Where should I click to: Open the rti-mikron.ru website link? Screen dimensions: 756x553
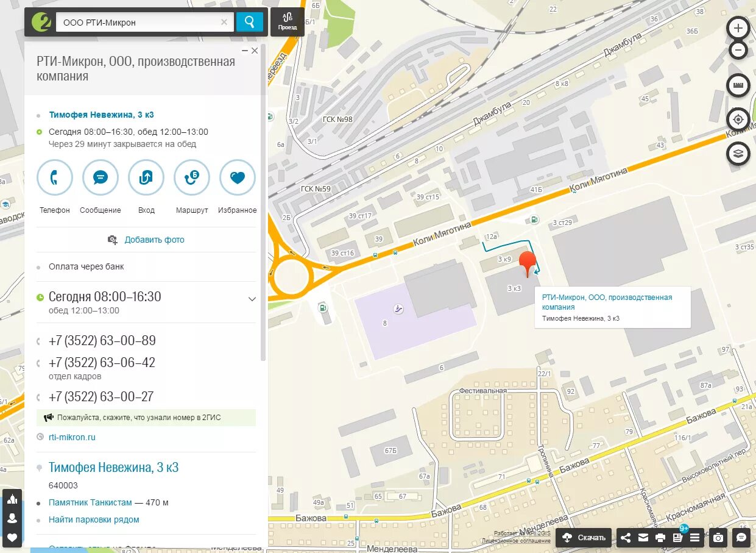click(x=72, y=437)
